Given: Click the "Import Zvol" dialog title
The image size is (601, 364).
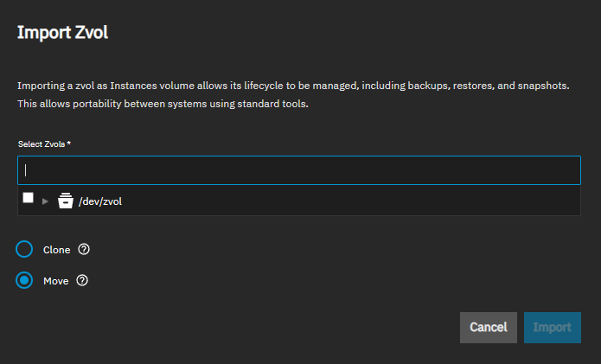Looking at the screenshot, I should coord(62,34).
